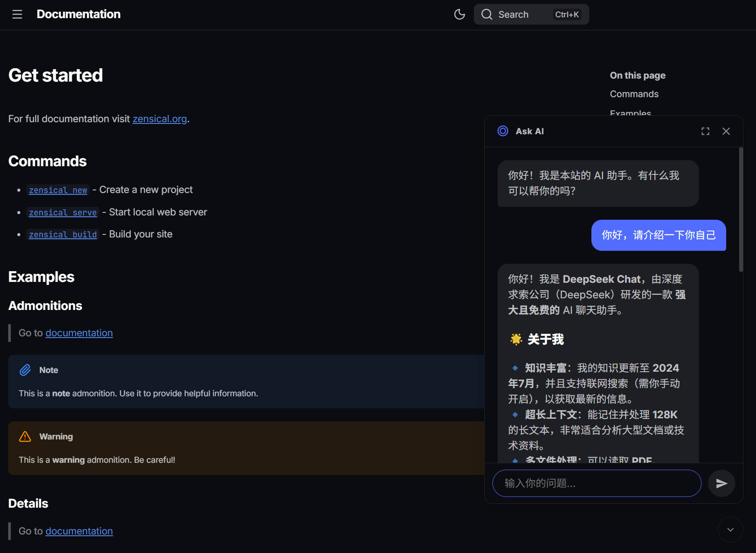The height and width of the screenshot is (553, 756).
Task: Close the Ask AI chat panel
Action: 726,131
